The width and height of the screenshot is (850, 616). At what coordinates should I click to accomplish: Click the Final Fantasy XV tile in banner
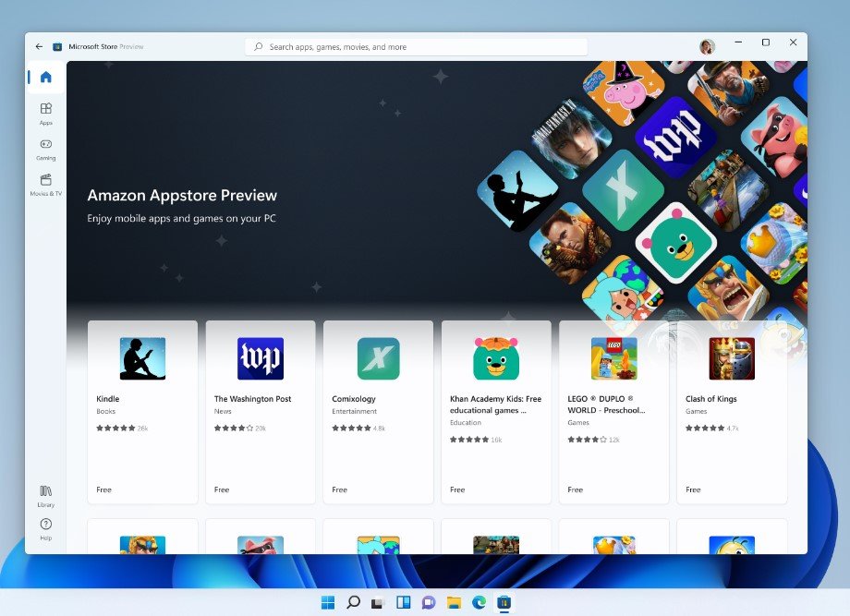tap(571, 139)
